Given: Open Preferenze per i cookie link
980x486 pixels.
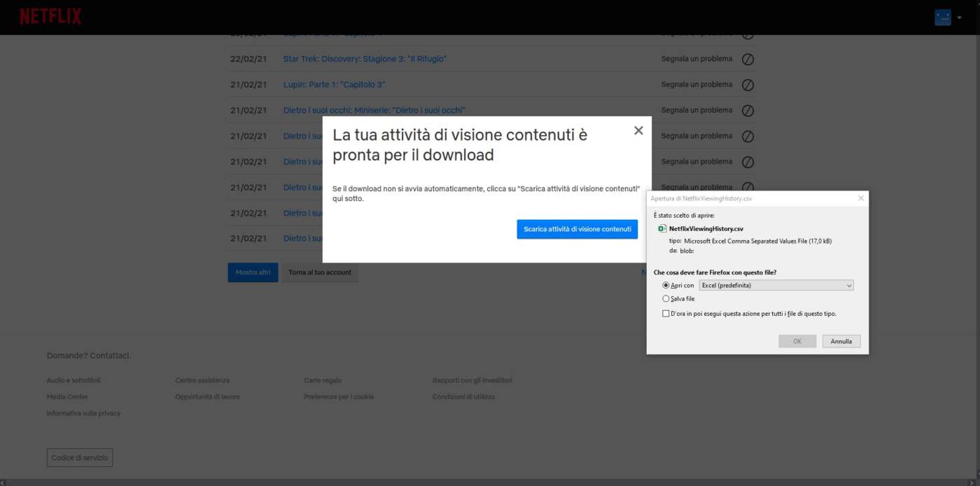Looking at the screenshot, I should [x=339, y=397].
